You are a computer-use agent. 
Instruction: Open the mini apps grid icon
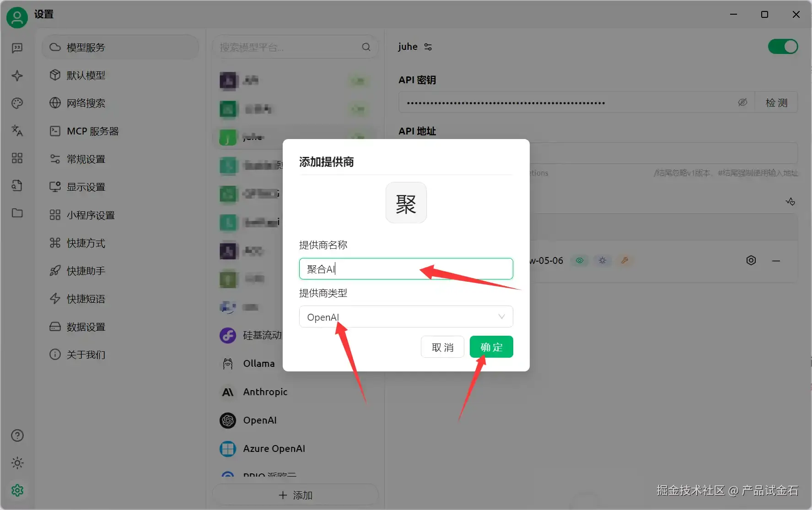(17, 158)
